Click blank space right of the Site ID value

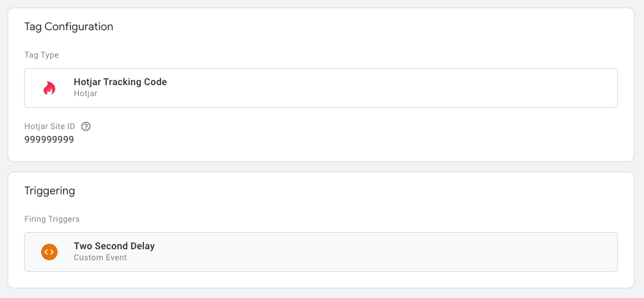click(x=329, y=140)
